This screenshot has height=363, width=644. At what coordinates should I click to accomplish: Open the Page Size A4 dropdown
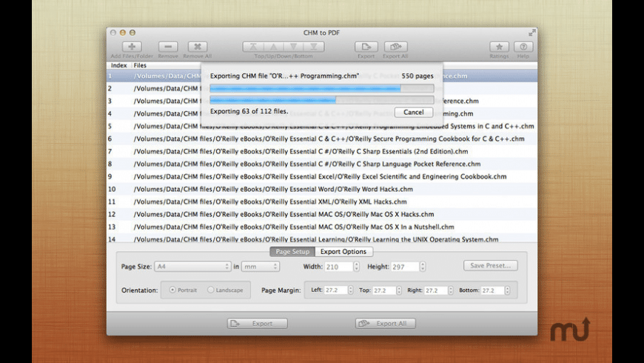tap(192, 267)
